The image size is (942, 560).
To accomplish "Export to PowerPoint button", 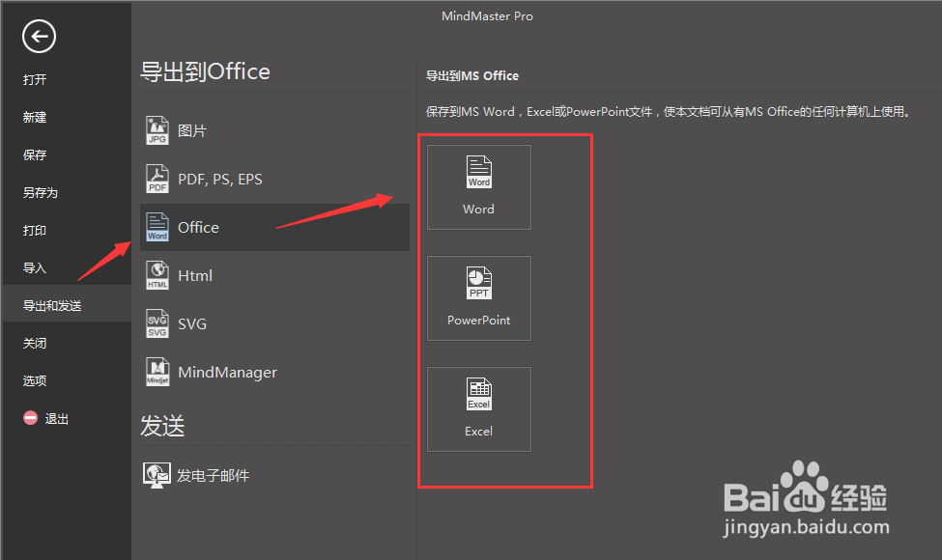I will coord(479,298).
